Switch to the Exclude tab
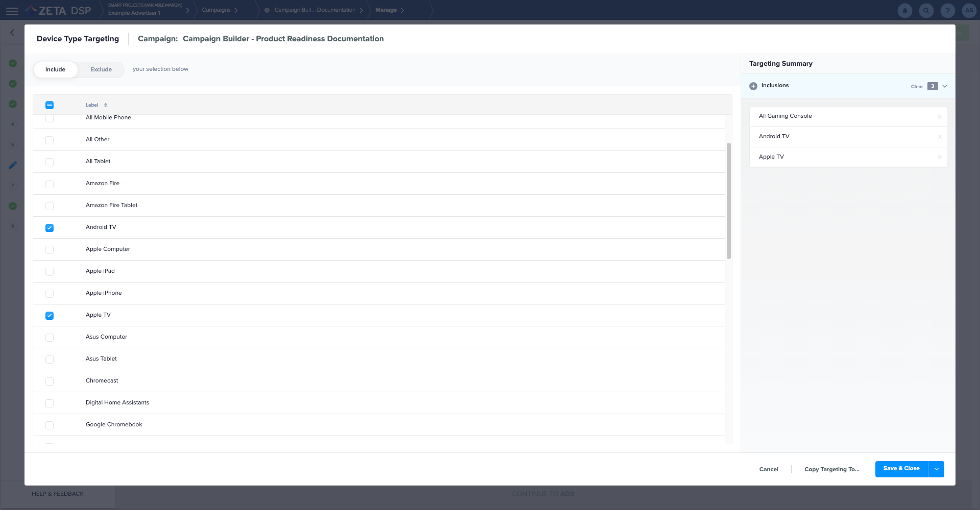Image resolution: width=980 pixels, height=510 pixels. pos(101,70)
